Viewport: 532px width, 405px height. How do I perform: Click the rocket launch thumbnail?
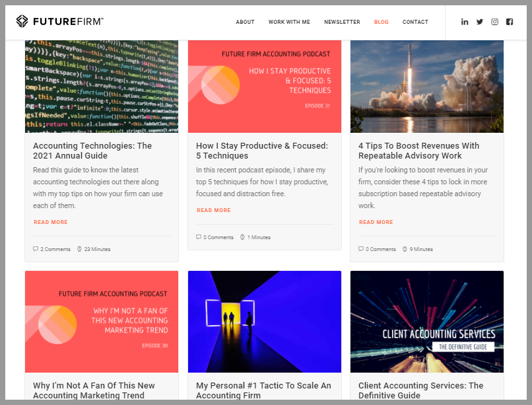coord(427,87)
